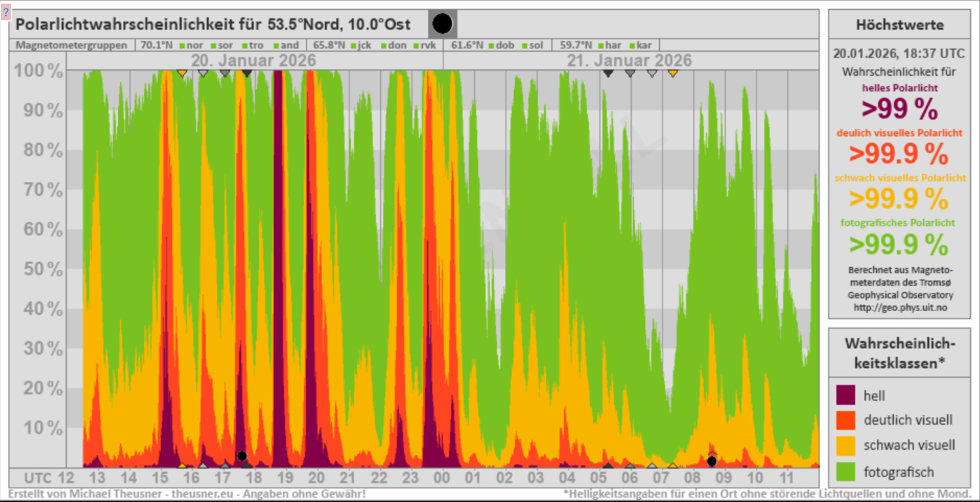Click the new moon phase icon in title bar

pos(442,24)
